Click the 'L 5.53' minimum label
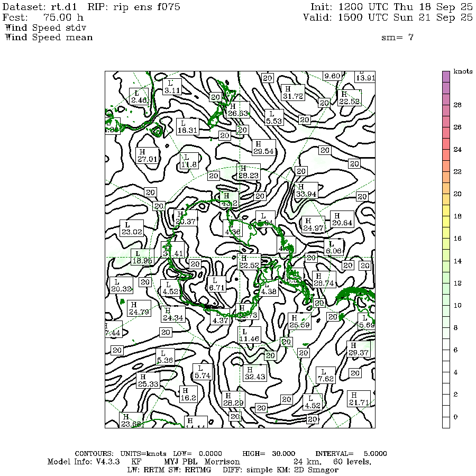The width and height of the screenshot is (476, 476). point(274,117)
